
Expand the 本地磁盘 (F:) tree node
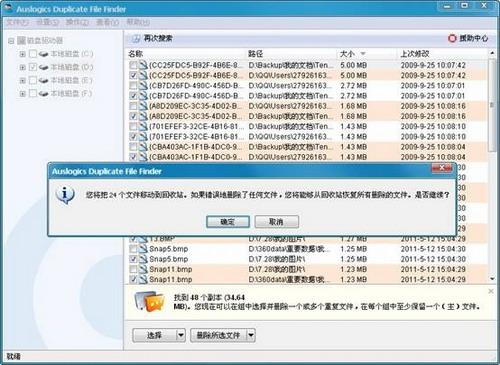coord(22,94)
